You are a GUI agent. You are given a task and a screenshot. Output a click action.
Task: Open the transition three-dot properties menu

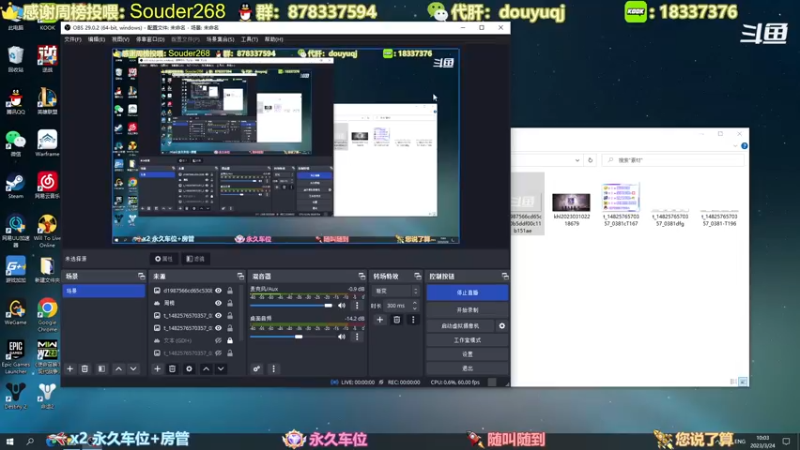click(x=413, y=320)
